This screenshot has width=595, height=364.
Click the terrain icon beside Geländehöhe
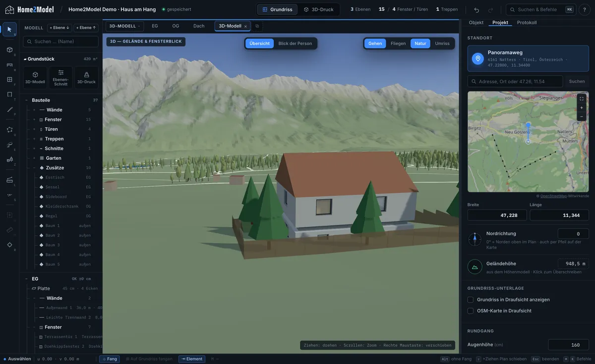475,267
